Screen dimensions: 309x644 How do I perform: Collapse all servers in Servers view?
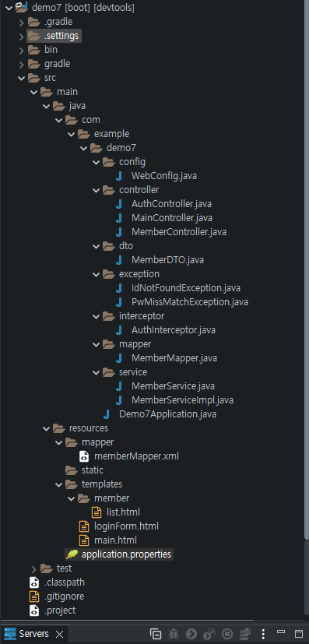click(156, 634)
